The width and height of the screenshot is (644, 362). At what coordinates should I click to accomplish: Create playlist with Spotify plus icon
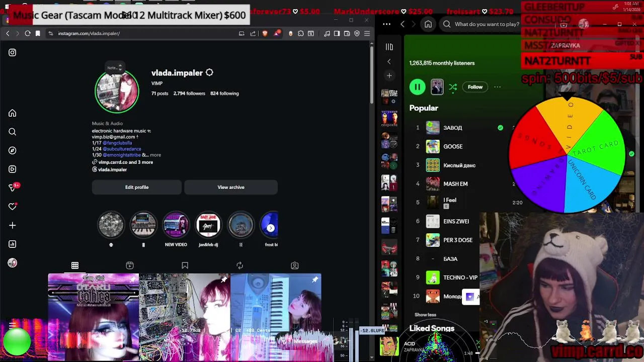(x=389, y=75)
